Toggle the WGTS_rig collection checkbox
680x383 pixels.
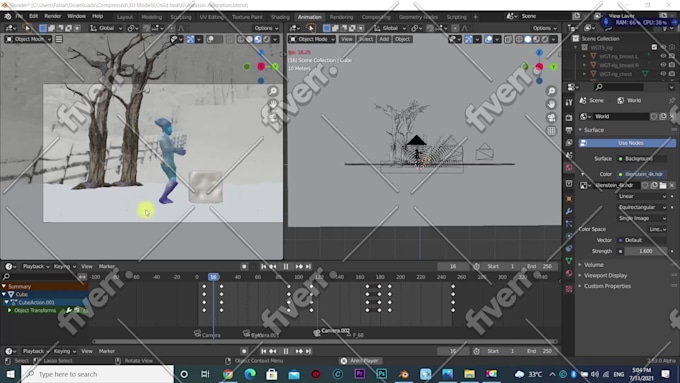654,47
